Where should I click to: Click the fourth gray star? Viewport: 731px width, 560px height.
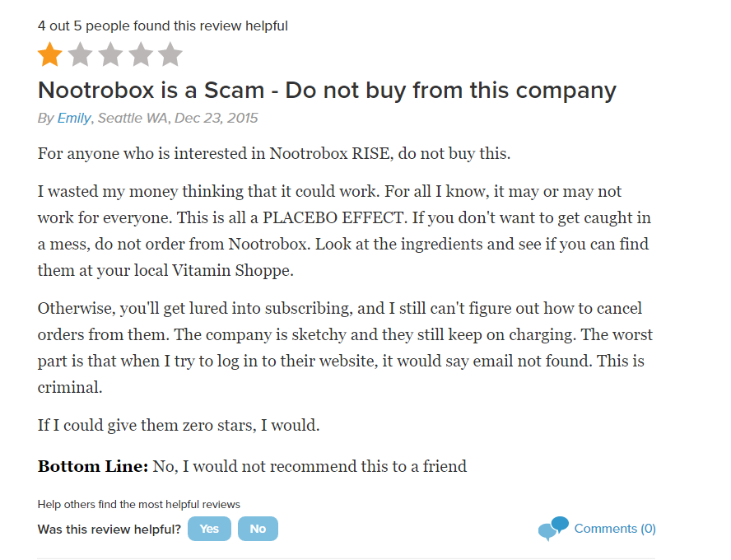coord(140,55)
